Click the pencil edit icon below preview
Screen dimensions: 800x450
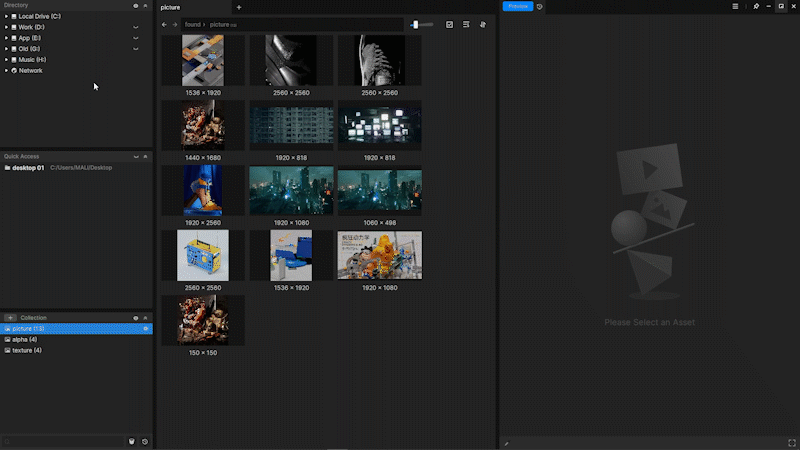point(506,444)
